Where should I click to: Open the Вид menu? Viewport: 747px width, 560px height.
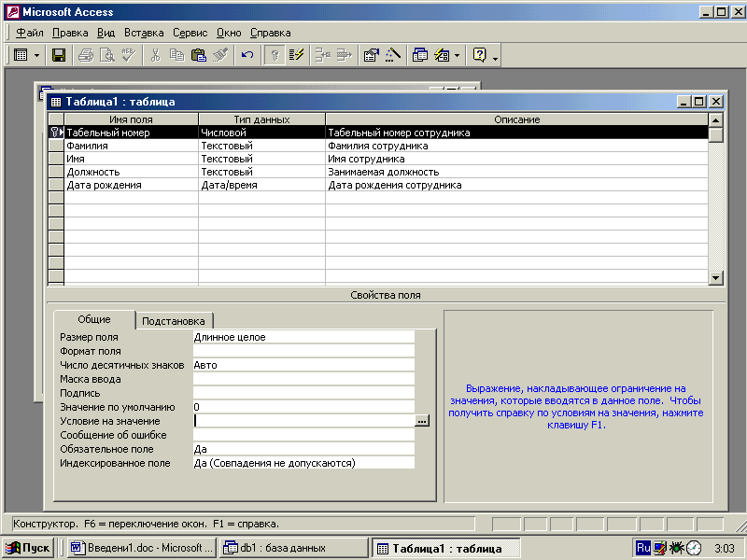(x=106, y=33)
